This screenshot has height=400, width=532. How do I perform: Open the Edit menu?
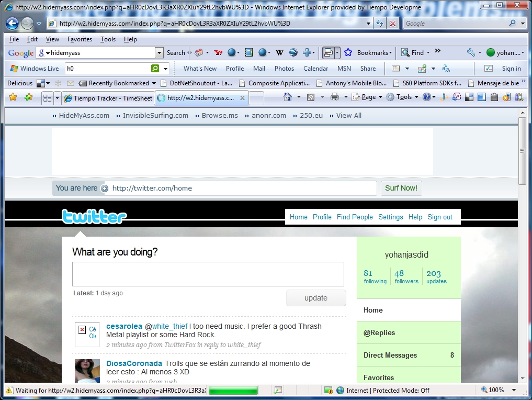(x=32, y=39)
